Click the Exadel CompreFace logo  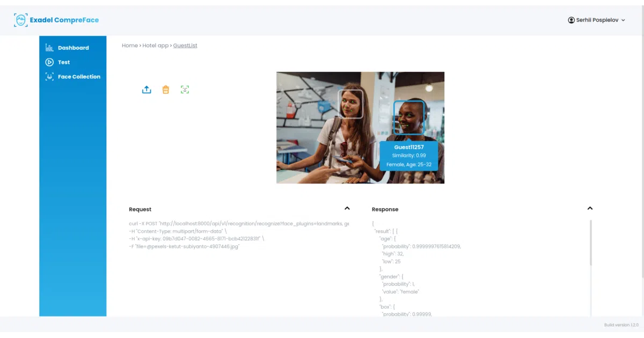click(56, 20)
